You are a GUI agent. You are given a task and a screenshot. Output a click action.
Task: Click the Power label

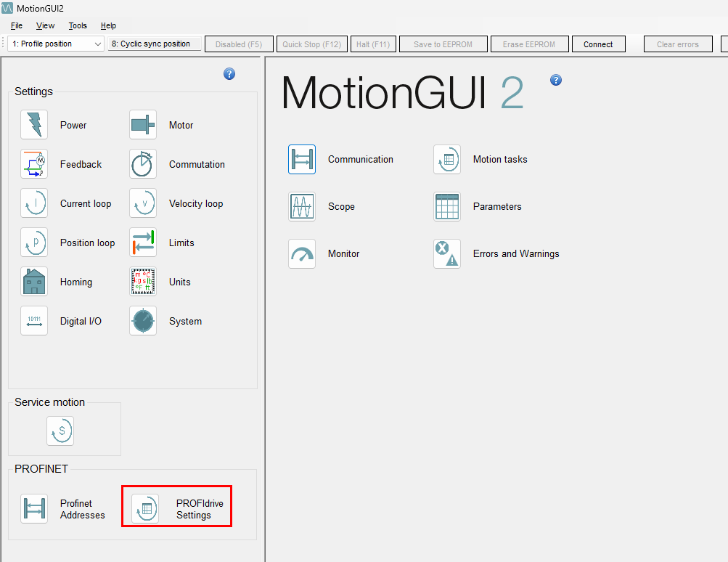(x=73, y=126)
